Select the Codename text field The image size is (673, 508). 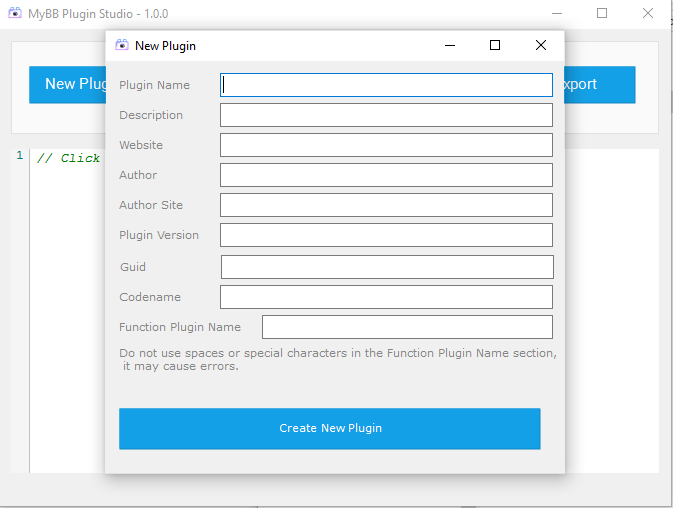[386, 297]
